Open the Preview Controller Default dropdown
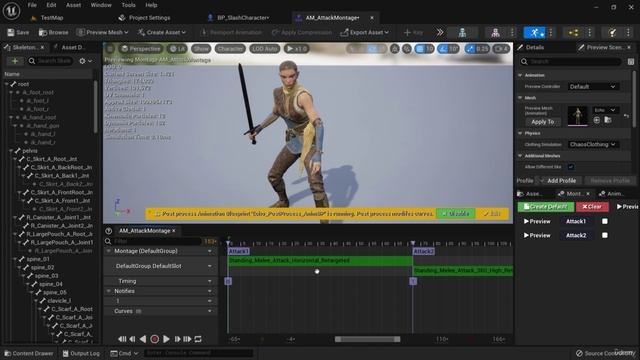Screen dimensions: 640x360 (593, 87)
